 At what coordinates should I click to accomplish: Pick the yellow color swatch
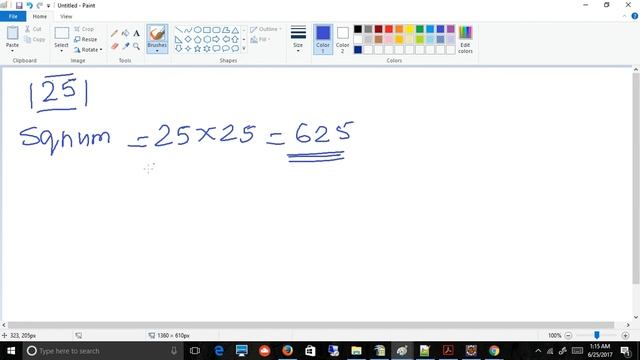(409, 29)
